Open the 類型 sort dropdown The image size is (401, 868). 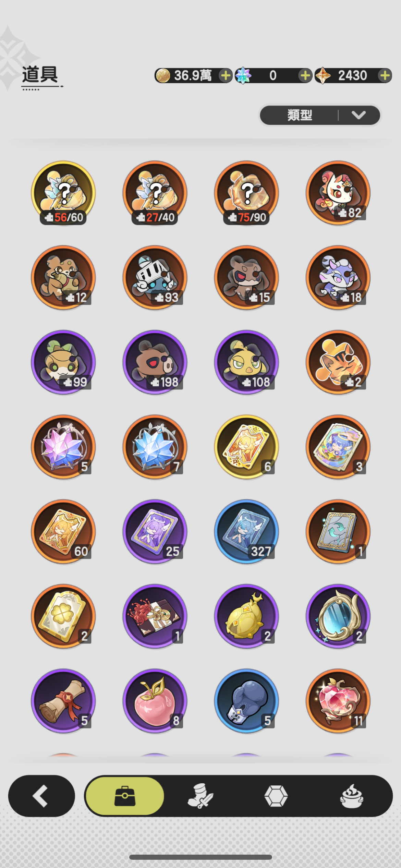click(x=320, y=115)
